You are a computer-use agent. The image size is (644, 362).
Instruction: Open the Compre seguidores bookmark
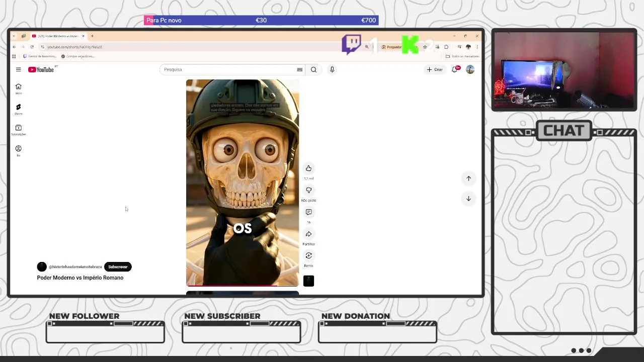click(x=77, y=56)
